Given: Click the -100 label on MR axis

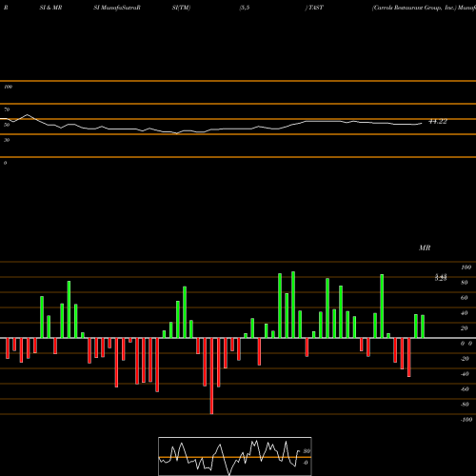Looking at the screenshot, I should [466, 420].
